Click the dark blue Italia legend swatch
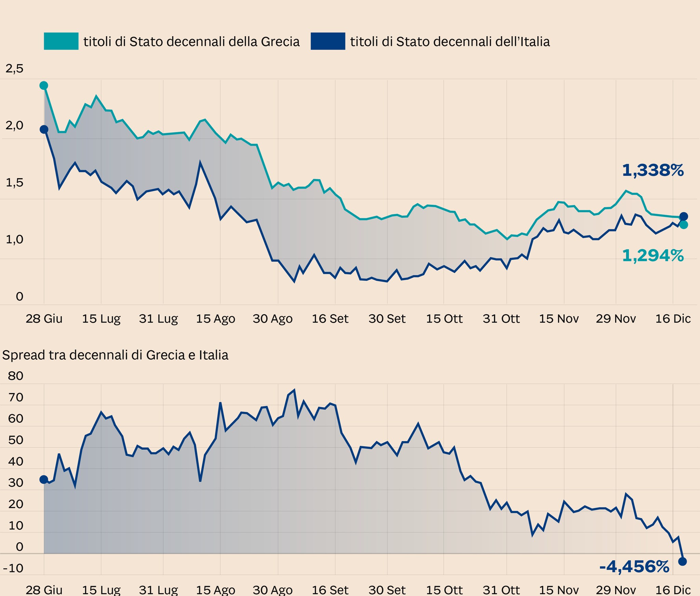The width and height of the screenshot is (700, 596). pos(328,41)
